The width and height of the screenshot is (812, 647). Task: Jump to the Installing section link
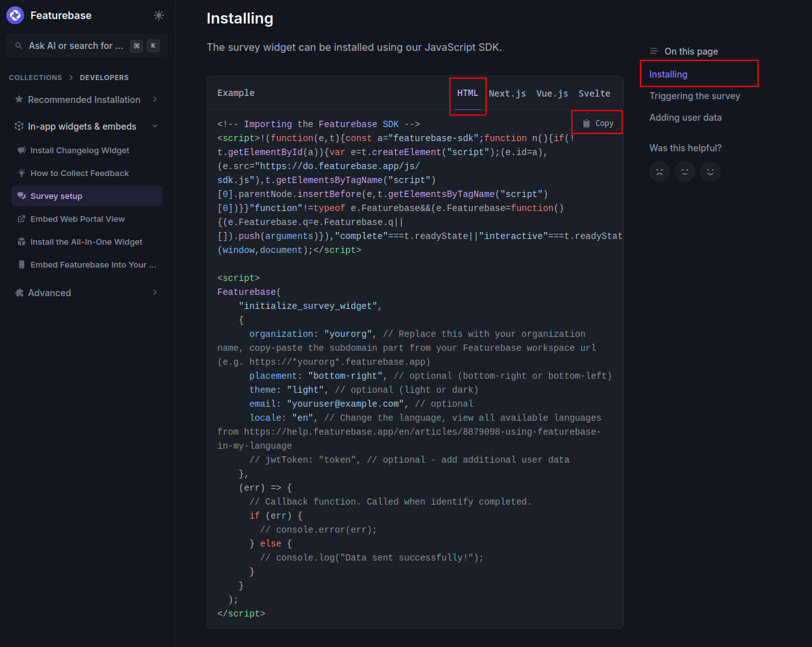pos(668,74)
